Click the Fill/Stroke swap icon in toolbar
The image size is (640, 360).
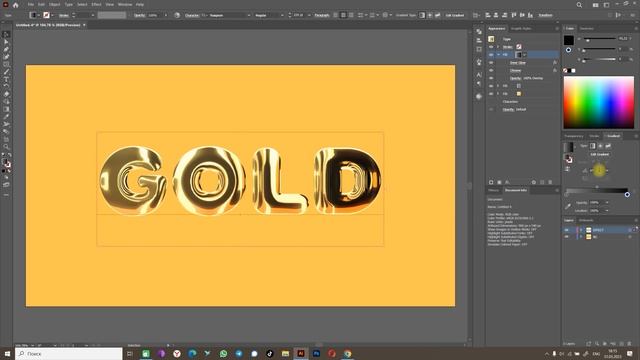point(9,156)
